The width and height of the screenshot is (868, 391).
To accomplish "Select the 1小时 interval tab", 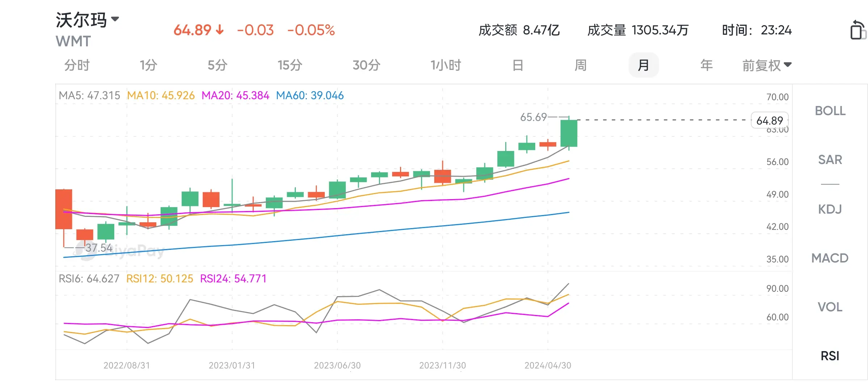I will 446,66.
